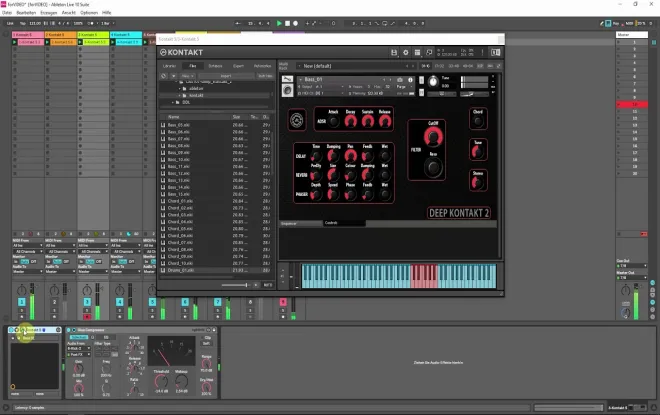660x415 pixels.
Task: Toggle the Key mapping mode button
Action: [x=616, y=24]
